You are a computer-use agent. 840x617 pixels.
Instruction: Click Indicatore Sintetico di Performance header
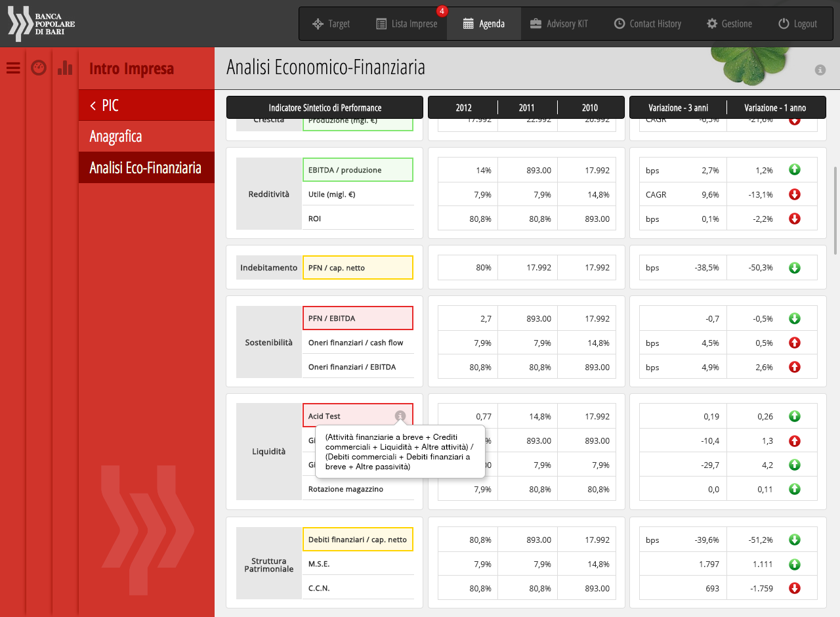(x=325, y=108)
